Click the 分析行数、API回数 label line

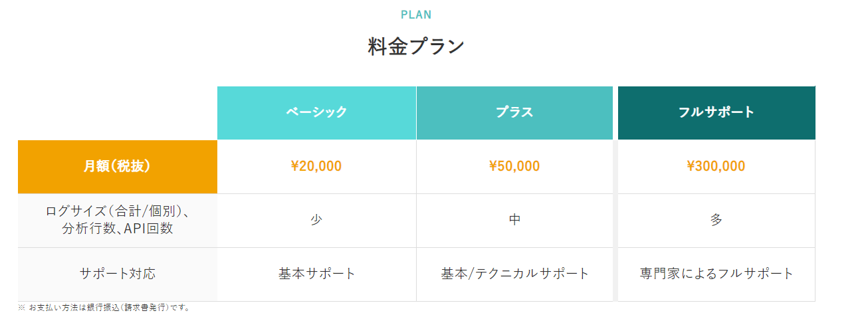tap(118, 229)
